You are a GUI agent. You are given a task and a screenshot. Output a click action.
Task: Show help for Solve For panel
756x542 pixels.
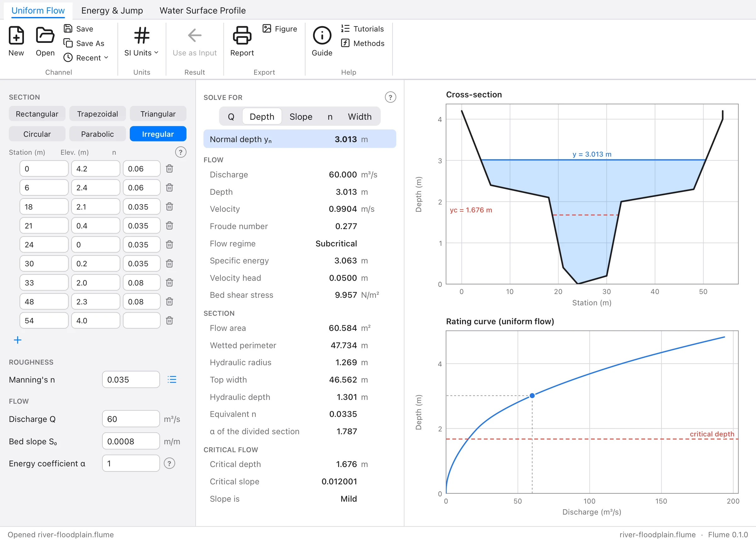click(x=390, y=97)
